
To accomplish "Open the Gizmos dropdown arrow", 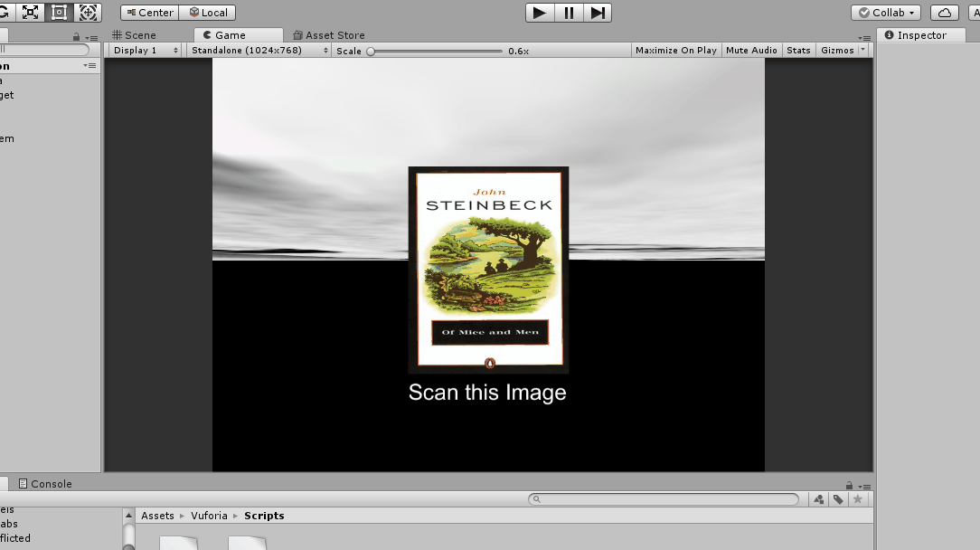I will [x=861, y=50].
